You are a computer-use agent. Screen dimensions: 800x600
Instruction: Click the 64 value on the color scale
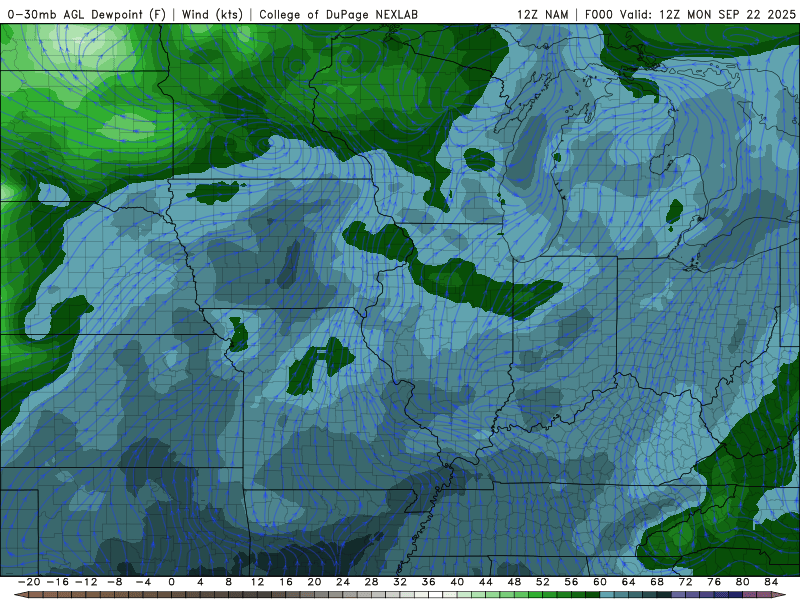click(629, 582)
